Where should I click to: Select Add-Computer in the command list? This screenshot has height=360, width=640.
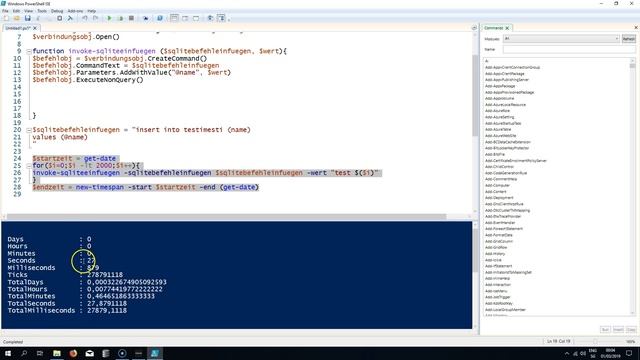(497, 185)
